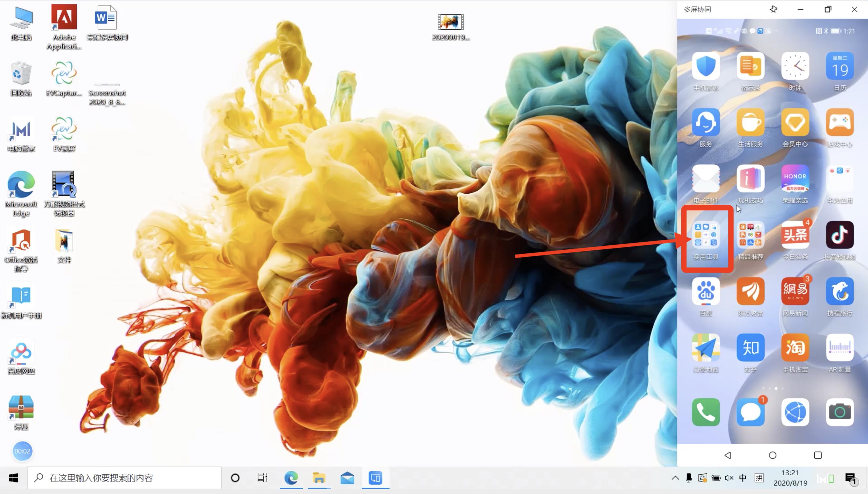Open the 精品推荐 app folder

pyautogui.click(x=750, y=235)
